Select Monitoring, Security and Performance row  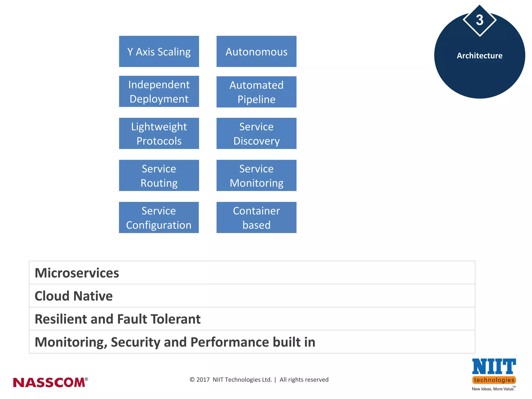coord(252,342)
